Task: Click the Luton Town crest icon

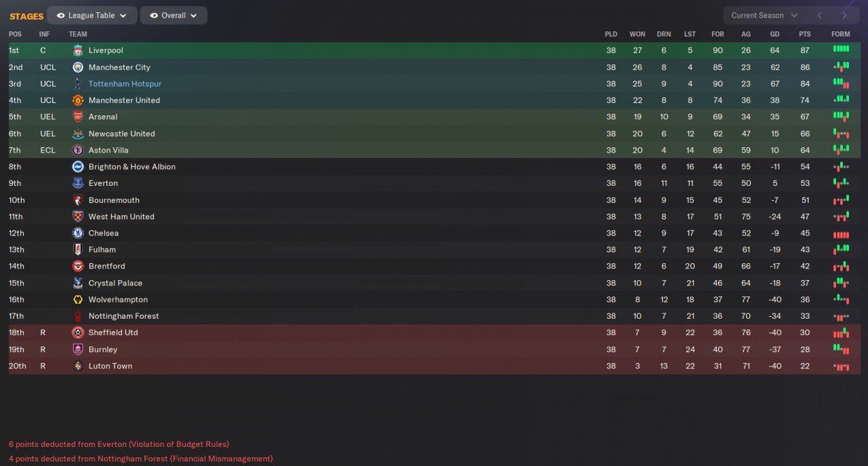Action: click(78, 366)
